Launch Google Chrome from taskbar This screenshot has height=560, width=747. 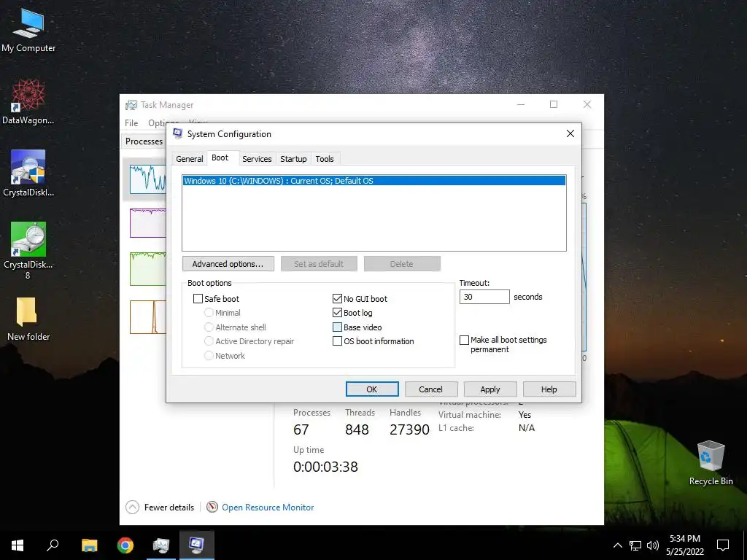(x=125, y=545)
